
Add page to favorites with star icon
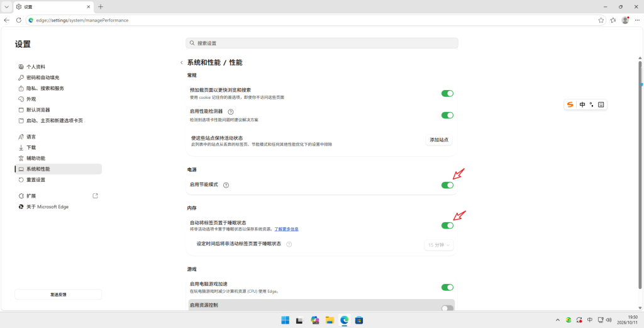point(601,20)
